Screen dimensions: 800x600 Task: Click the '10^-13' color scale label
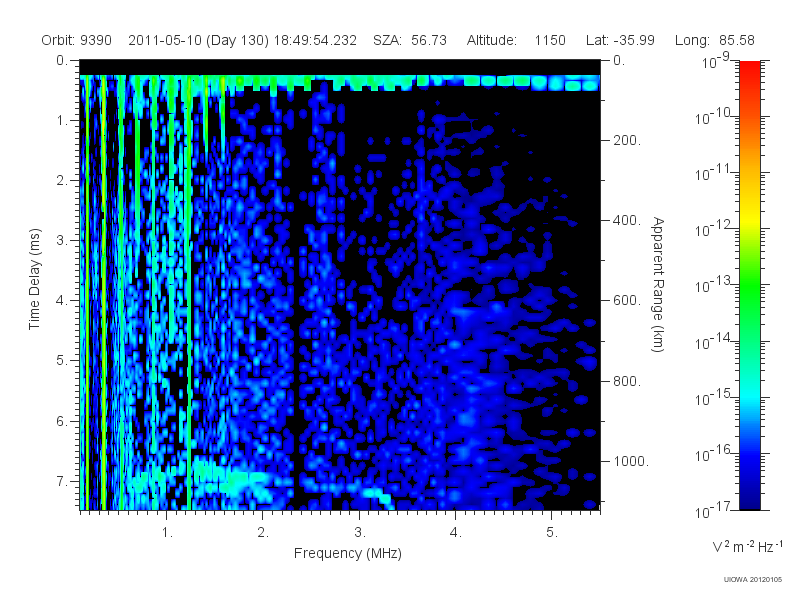pos(713,285)
